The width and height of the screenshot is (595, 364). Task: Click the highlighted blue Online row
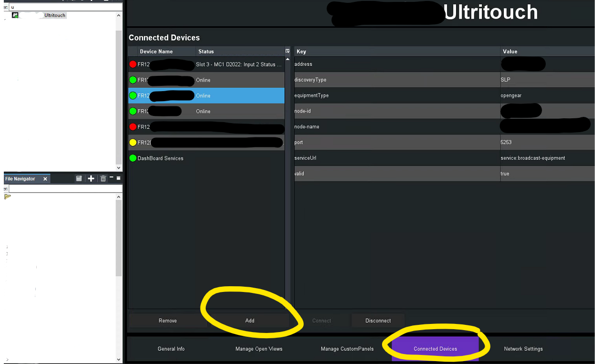point(206,95)
